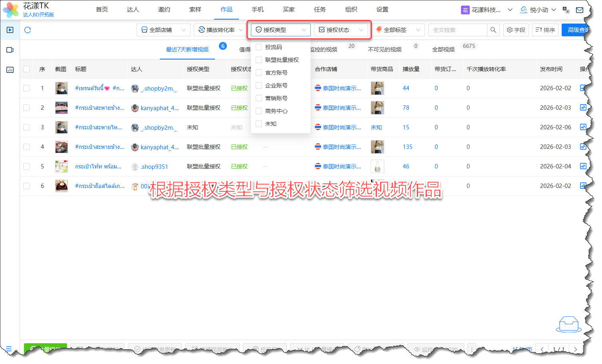Open the 授权状态 filter dropdown
This screenshot has width=602, height=364.
(x=341, y=30)
